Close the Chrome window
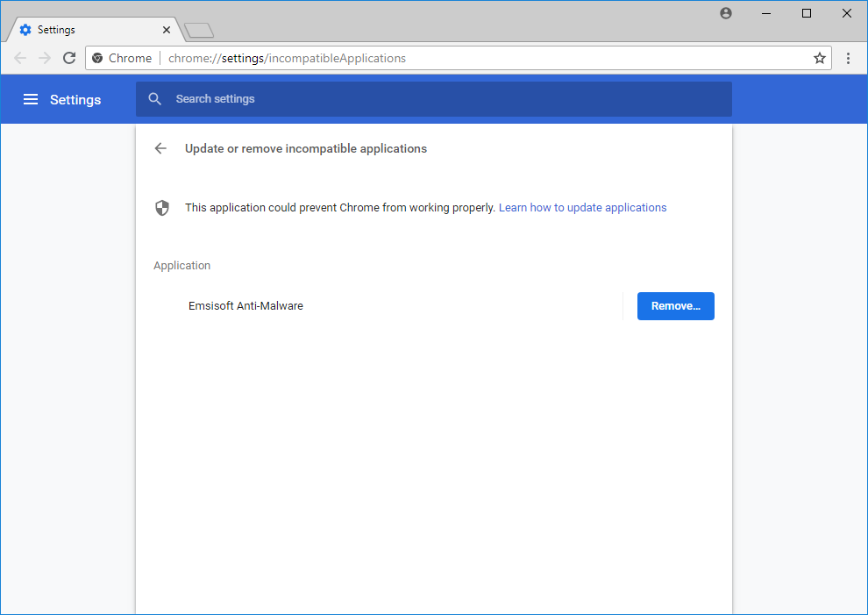The image size is (868, 615). click(x=847, y=13)
